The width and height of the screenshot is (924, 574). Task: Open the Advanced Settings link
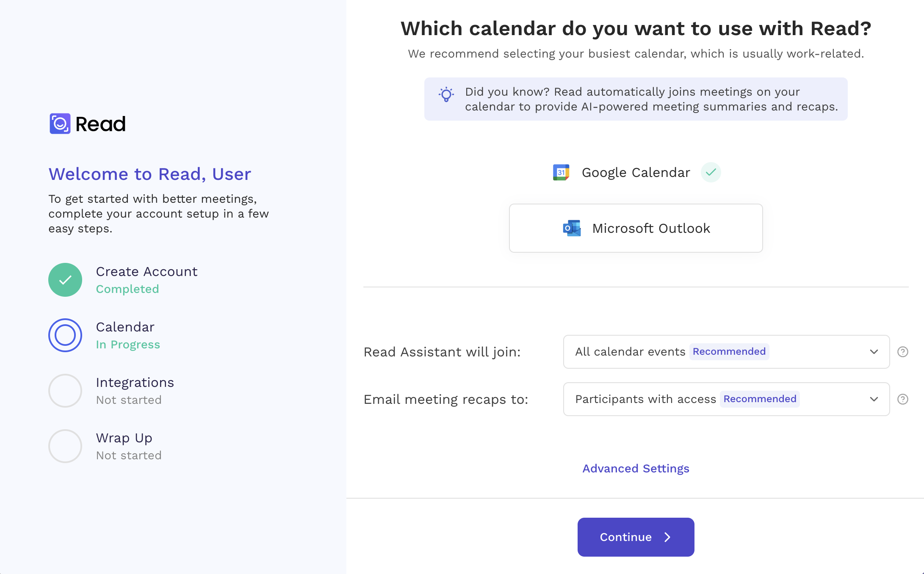coord(636,469)
